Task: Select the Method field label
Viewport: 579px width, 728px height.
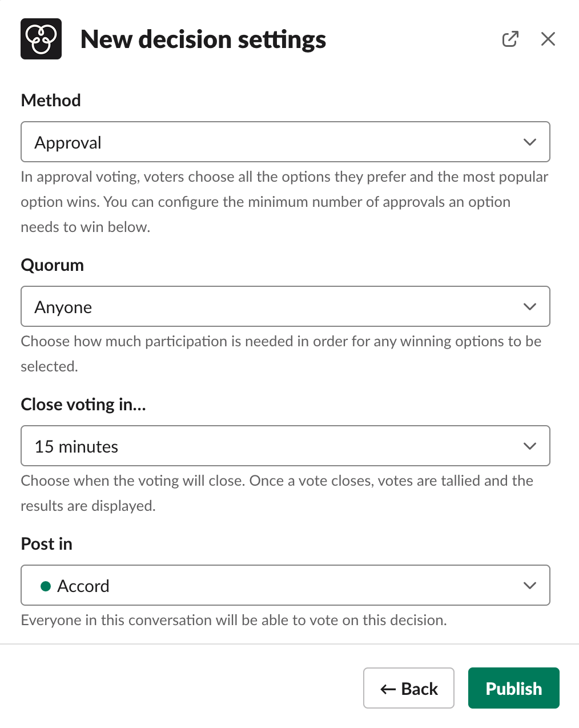Action: coord(50,100)
